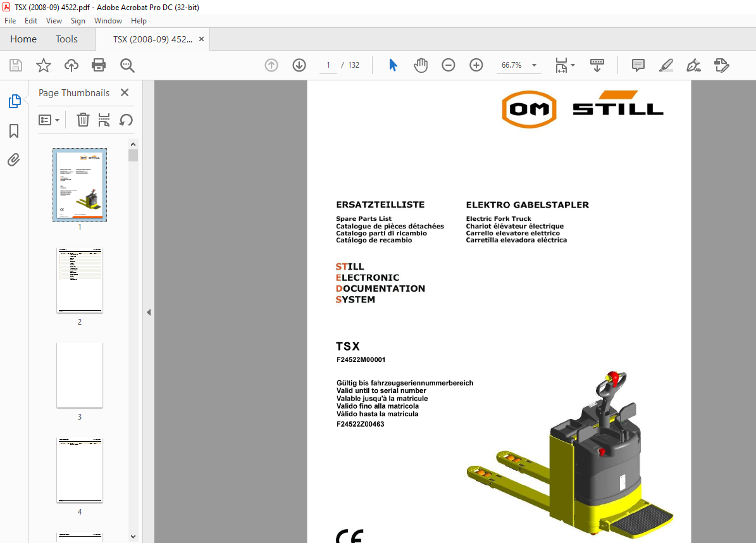The image size is (756, 543).
Task: Click the print pages icon in thumbnails
Action: [x=104, y=120]
